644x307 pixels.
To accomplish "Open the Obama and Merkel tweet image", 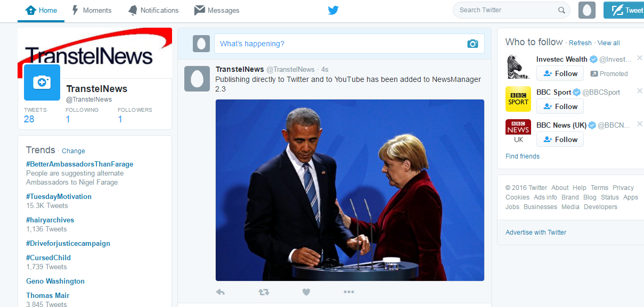I will pos(350,190).
